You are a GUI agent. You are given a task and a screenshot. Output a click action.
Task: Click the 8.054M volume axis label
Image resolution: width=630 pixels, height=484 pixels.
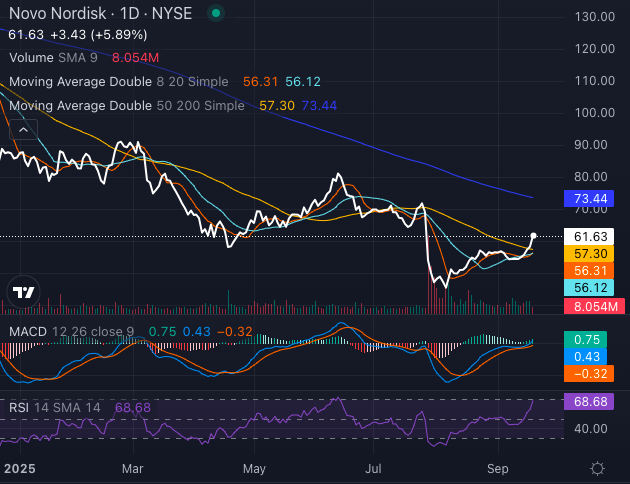(594, 306)
